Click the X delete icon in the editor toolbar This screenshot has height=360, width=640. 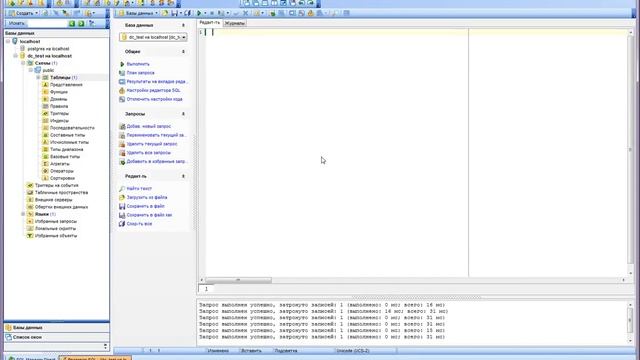coord(245,13)
